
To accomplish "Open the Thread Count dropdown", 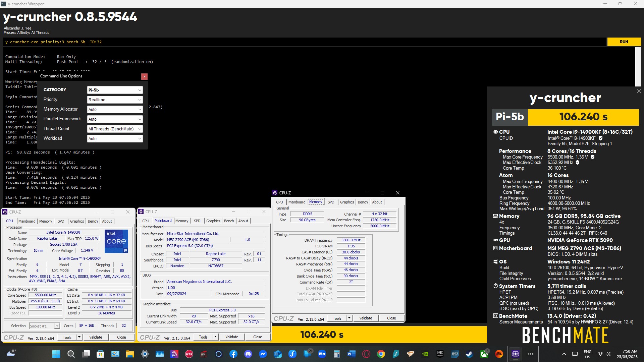I will point(115,129).
